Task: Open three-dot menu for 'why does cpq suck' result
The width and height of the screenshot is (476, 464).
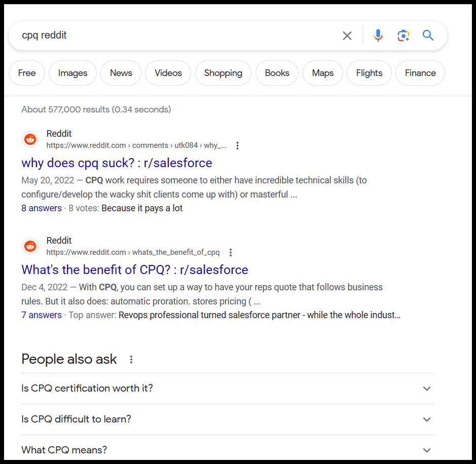Action: pos(237,146)
